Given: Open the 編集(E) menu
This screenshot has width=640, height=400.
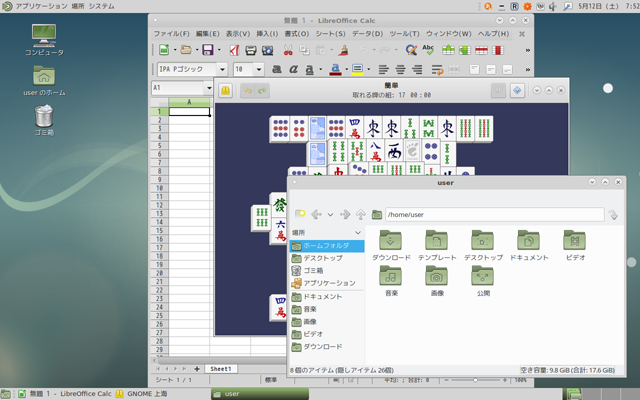Looking at the screenshot, I should [x=207, y=34].
